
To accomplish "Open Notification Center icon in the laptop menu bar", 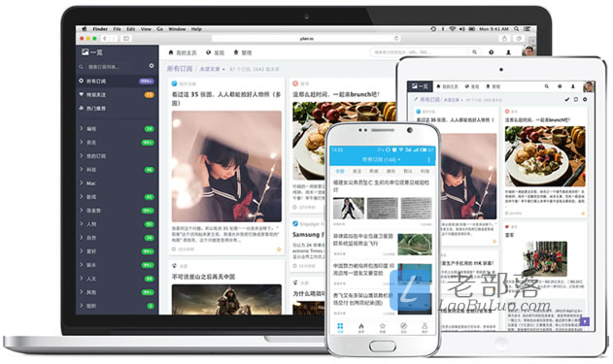I will (527, 29).
